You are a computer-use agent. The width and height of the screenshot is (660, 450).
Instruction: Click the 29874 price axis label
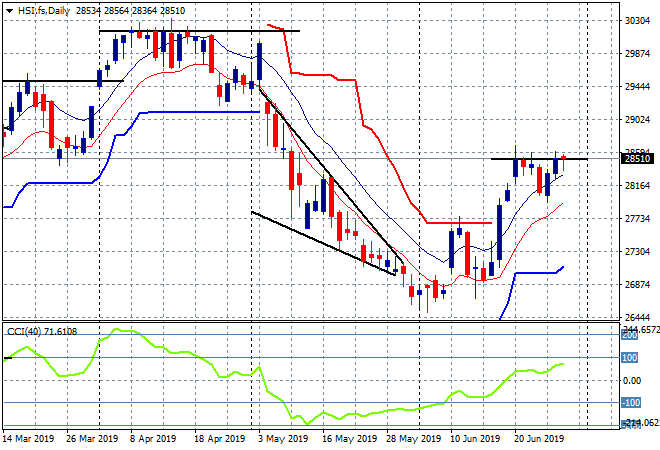[638, 54]
